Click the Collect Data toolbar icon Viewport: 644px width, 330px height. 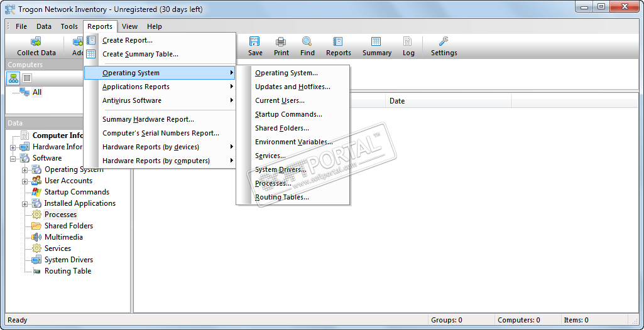(36, 41)
